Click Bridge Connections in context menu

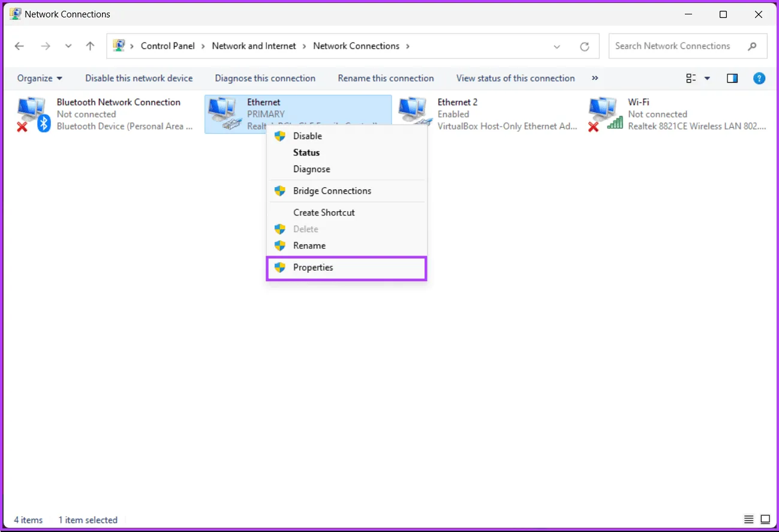[332, 191]
